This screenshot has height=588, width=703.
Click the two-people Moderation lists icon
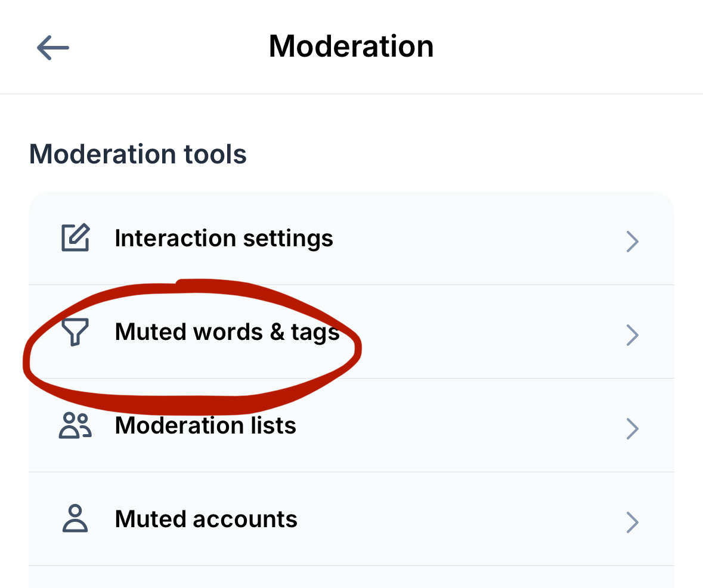coord(75,426)
